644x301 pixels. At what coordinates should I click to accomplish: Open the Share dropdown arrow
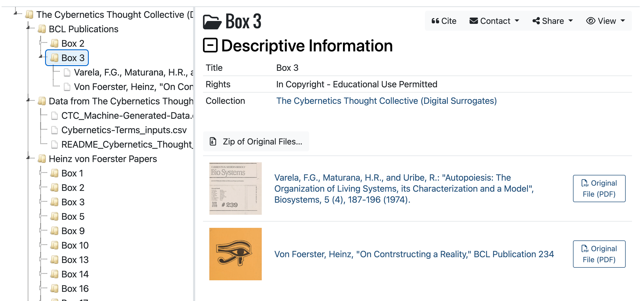pos(571,21)
